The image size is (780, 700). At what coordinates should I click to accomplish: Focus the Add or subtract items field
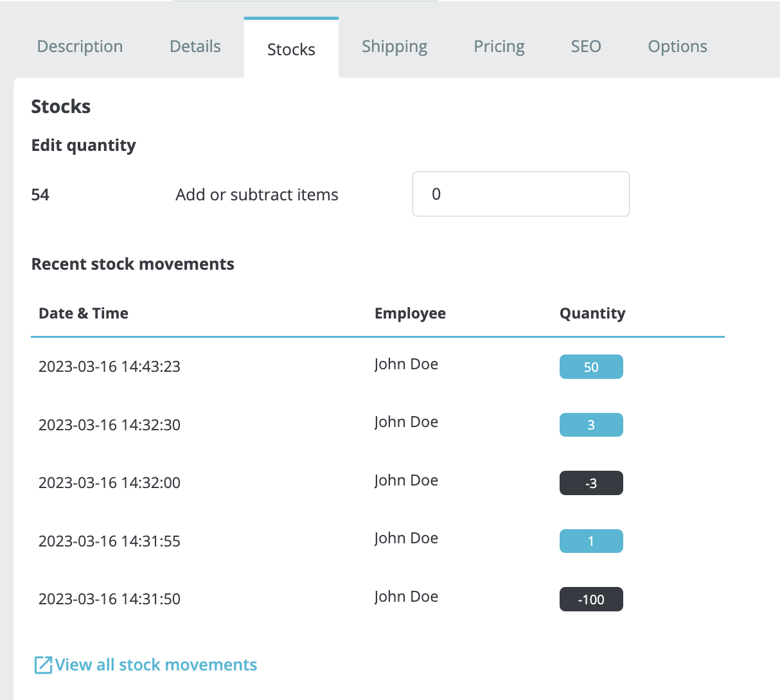(520, 194)
